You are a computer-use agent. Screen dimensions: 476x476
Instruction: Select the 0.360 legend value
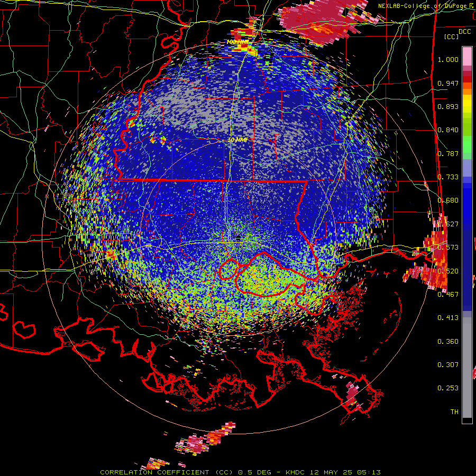pyautogui.click(x=448, y=342)
